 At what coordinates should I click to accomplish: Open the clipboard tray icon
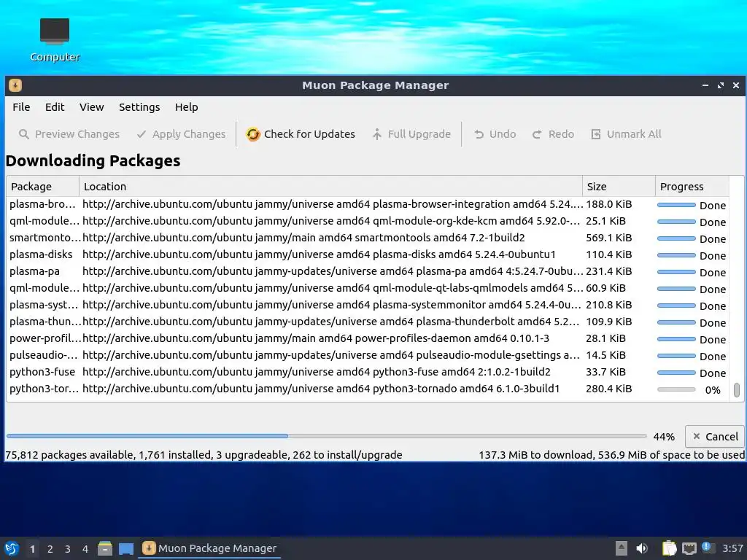click(670, 548)
